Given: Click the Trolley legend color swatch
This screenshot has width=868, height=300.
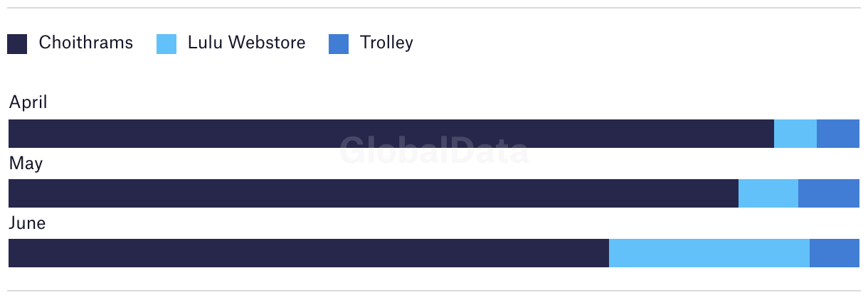Looking at the screenshot, I should coord(339,44).
